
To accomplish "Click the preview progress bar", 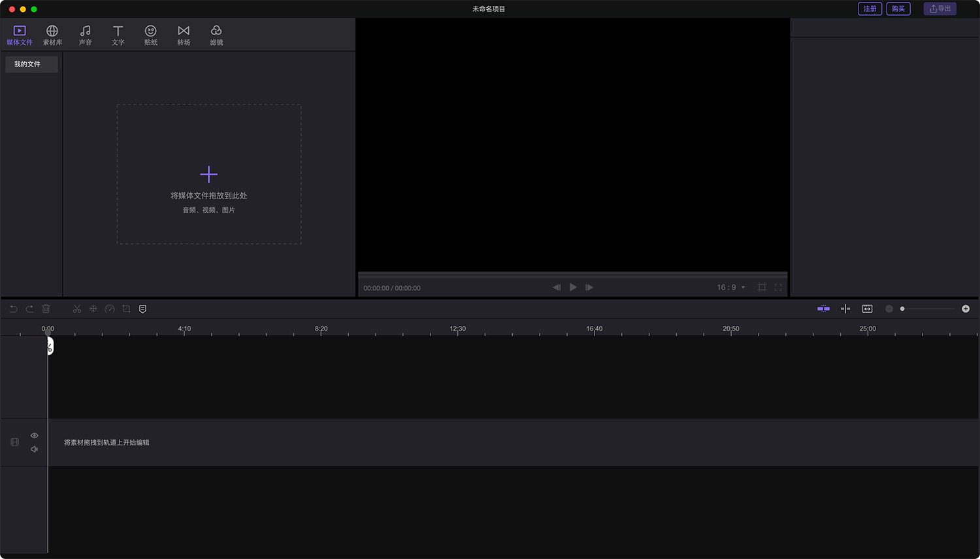I will point(573,274).
